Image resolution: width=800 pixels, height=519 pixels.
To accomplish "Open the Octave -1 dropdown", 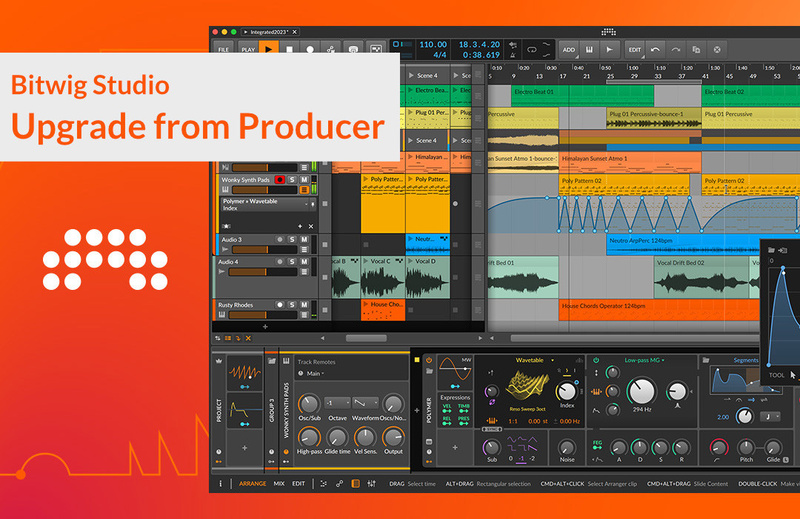I will pyautogui.click(x=337, y=403).
